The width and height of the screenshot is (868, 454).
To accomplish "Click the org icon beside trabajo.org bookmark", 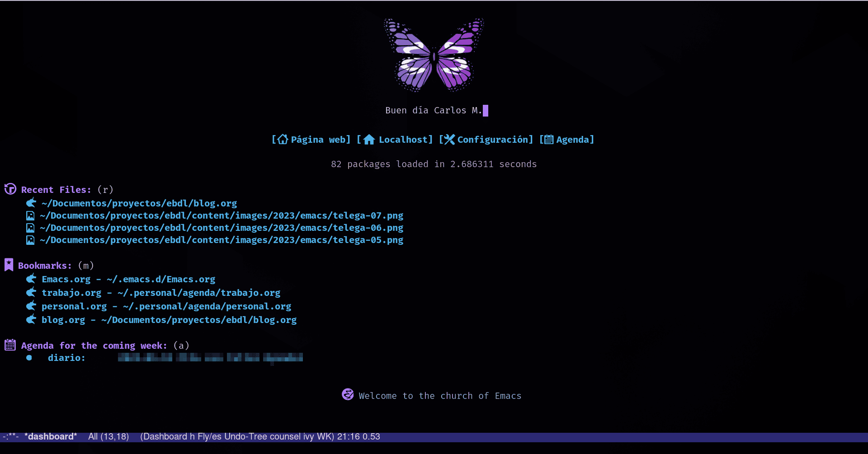I will [x=31, y=292].
